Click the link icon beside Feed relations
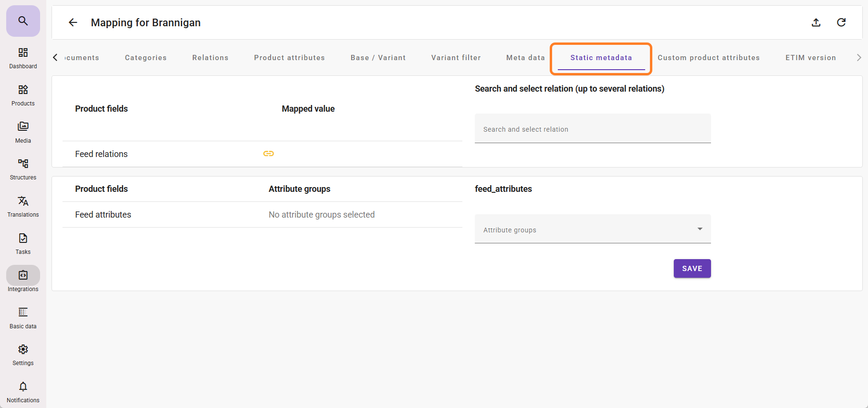868x408 pixels. 269,154
